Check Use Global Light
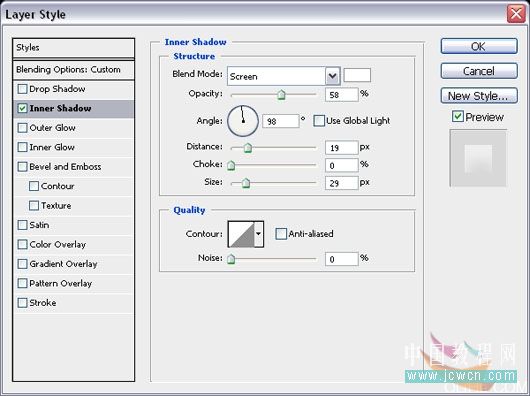 click(x=319, y=121)
